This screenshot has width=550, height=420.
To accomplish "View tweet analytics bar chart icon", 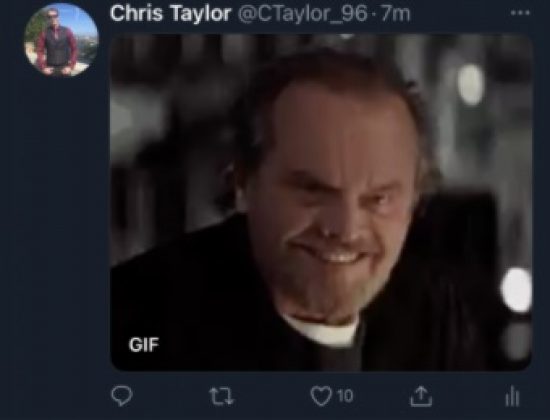I will pos(512,396).
